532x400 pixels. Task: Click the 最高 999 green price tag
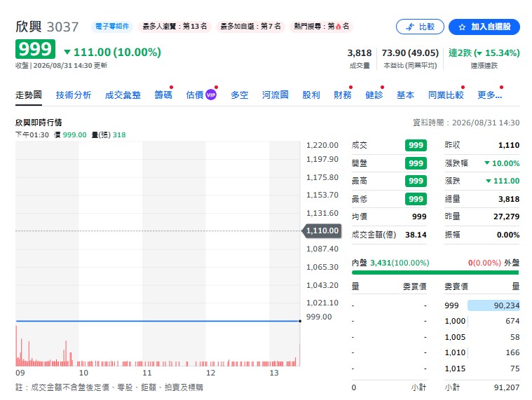click(x=416, y=181)
